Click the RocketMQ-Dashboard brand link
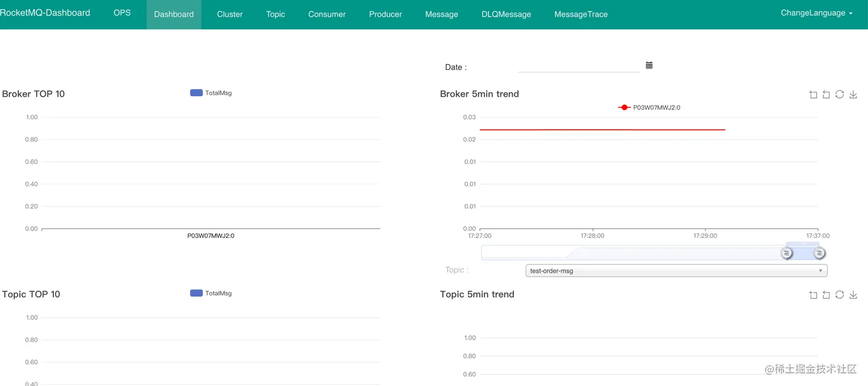The height and width of the screenshot is (386, 868). [45, 13]
